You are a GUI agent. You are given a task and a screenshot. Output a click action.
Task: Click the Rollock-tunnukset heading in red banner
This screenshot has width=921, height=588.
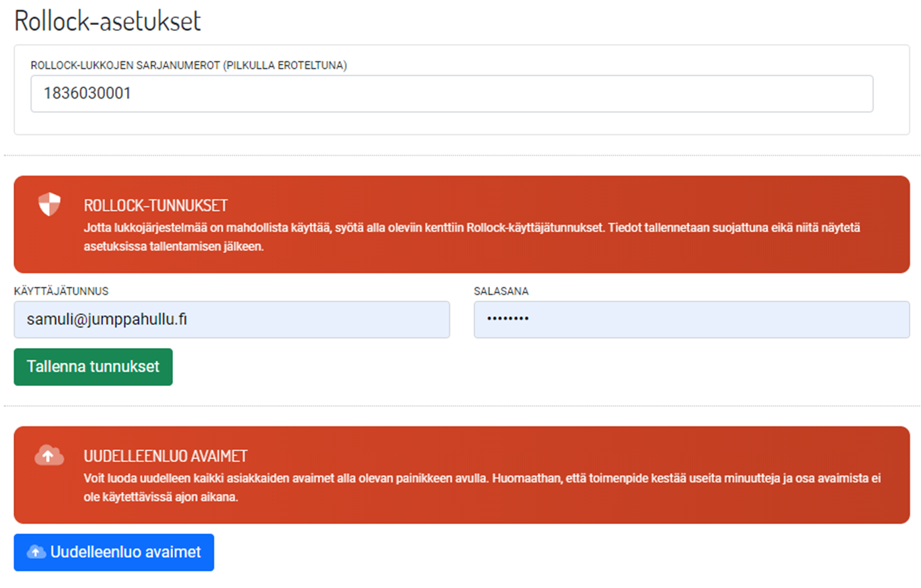pyautogui.click(x=155, y=206)
